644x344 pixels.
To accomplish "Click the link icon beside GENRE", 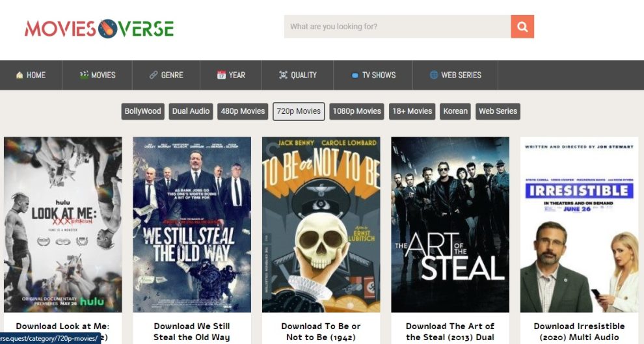I will (154, 75).
